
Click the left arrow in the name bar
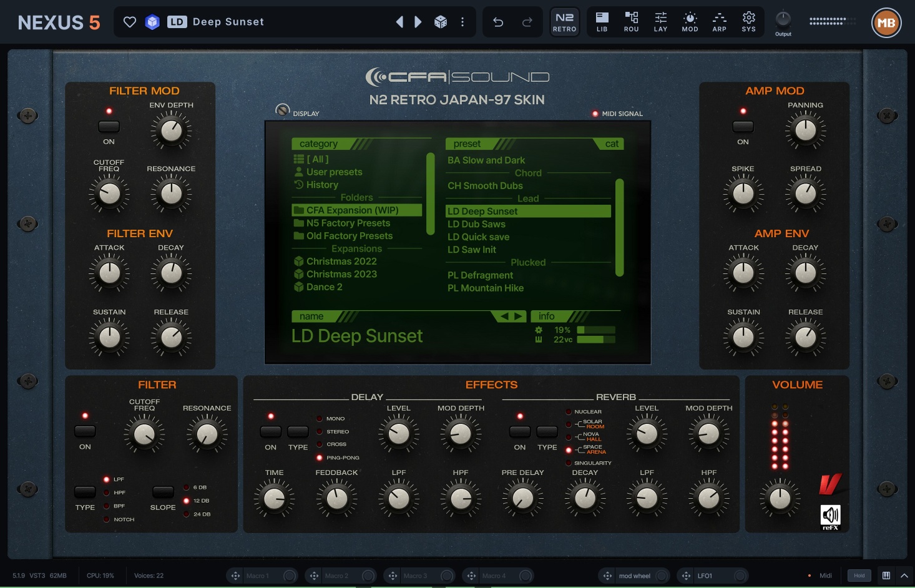click(x=504, y=316)
